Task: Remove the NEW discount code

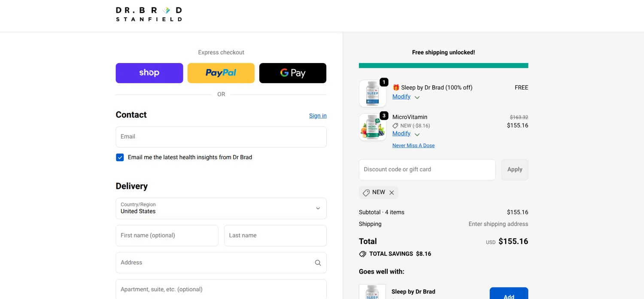Action: tap(392, 193)
